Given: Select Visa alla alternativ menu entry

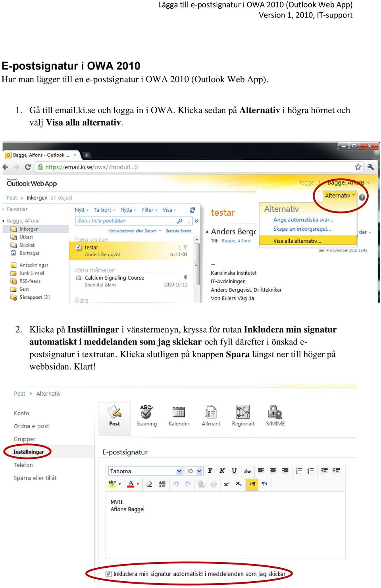Looking at the screenshot, I should coord(308,241).
